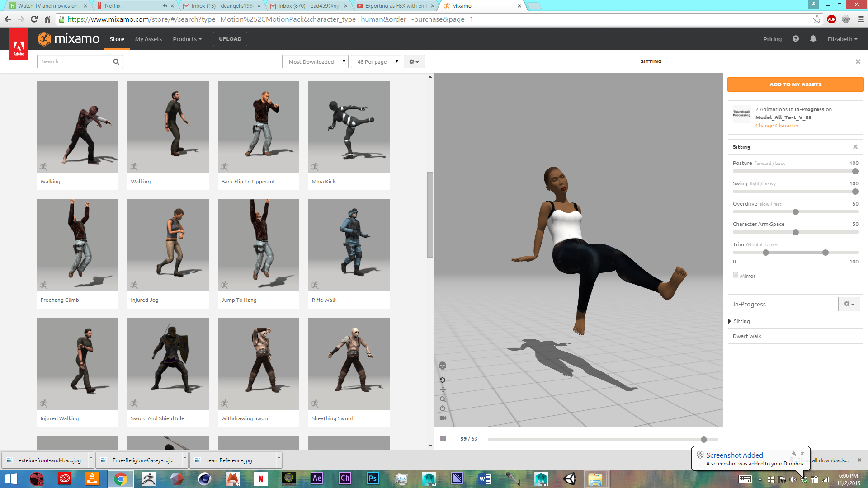Viewport: 868px width, 488px height.
Task: Toggle the skeleton view skull icon
Action: [x=443, y=365]
